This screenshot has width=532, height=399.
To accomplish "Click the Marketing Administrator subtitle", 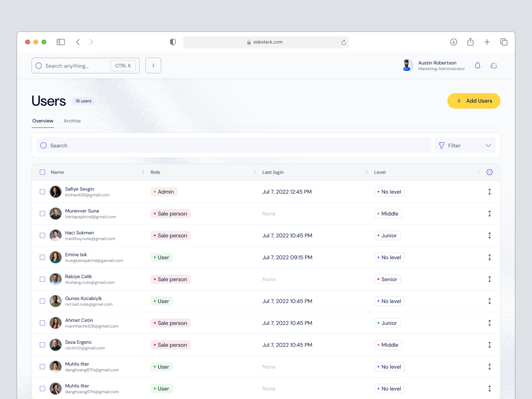I will click(441, 69).
